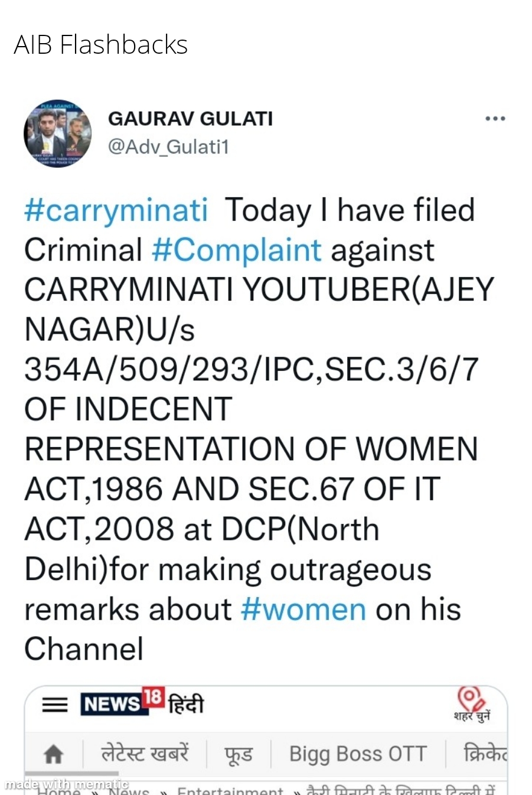Open the फूड section tab
This screenshot has height=795, width=532.
tap(237, 753)
